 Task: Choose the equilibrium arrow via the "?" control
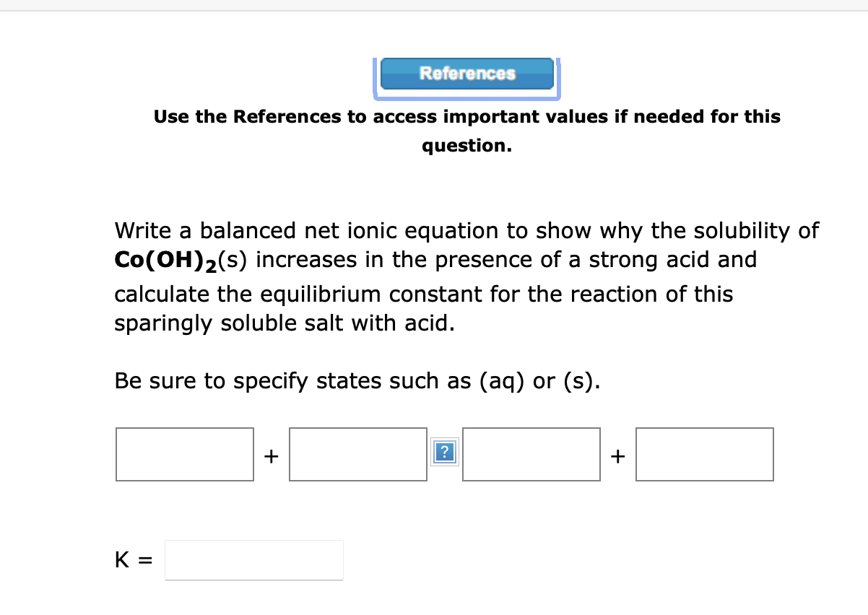pos(445,452)
